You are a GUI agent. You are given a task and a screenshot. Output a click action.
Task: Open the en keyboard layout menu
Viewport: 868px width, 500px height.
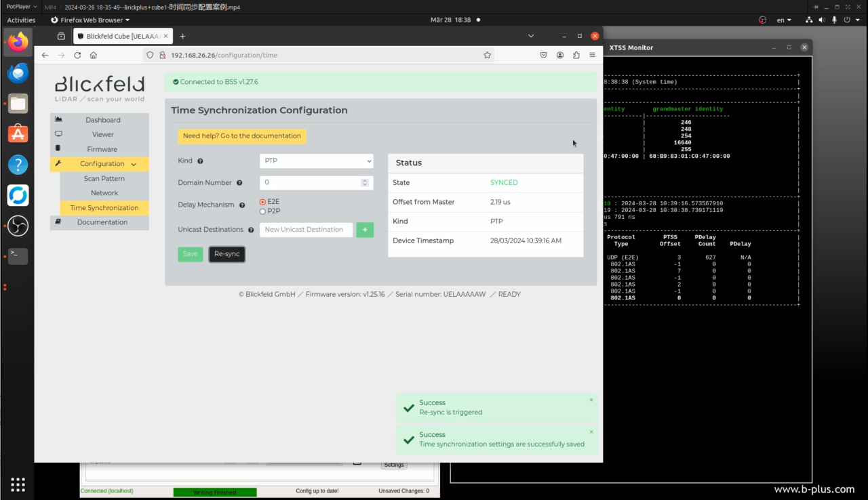click(784, 20)
